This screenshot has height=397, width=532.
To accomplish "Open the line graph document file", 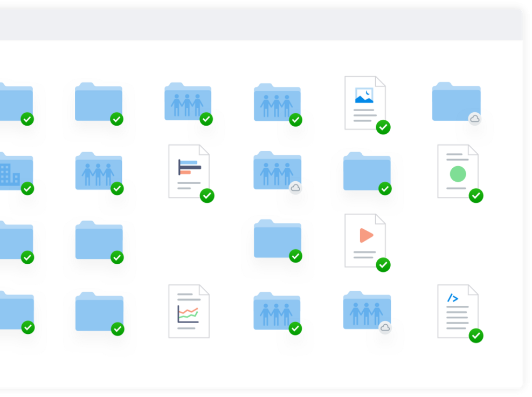I will coord(189,311).
